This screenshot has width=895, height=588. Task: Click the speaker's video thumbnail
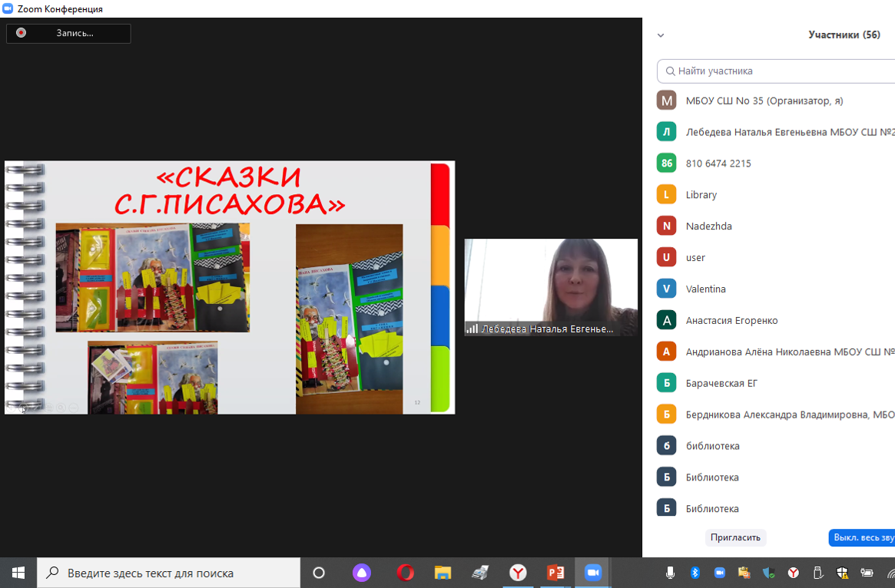click(x=551, y=286)
